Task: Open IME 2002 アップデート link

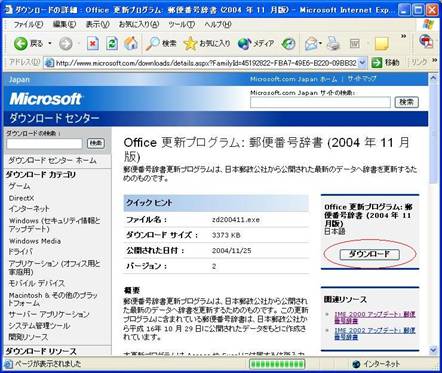Action: [x=375, y=334]
